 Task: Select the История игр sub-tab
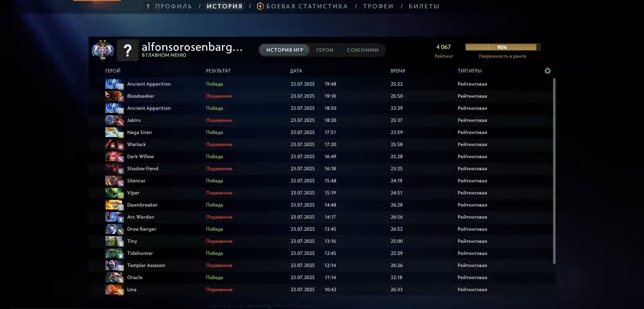(285, 50)
